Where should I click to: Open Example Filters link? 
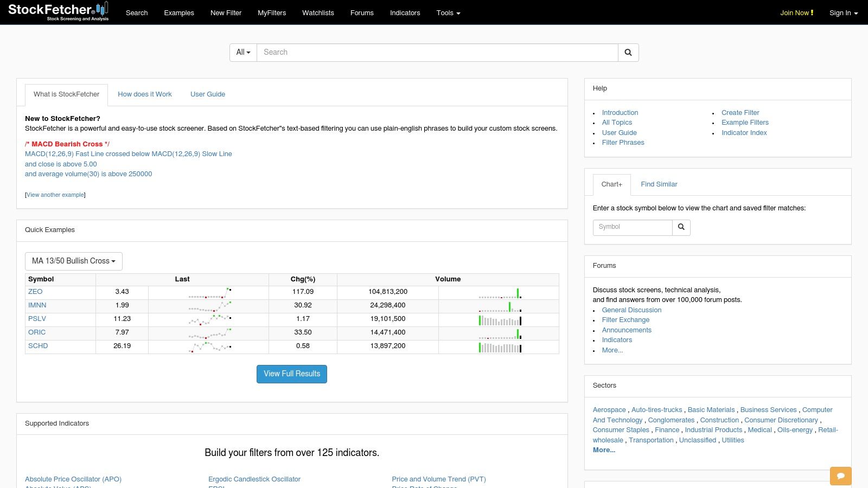coord(745,123)
